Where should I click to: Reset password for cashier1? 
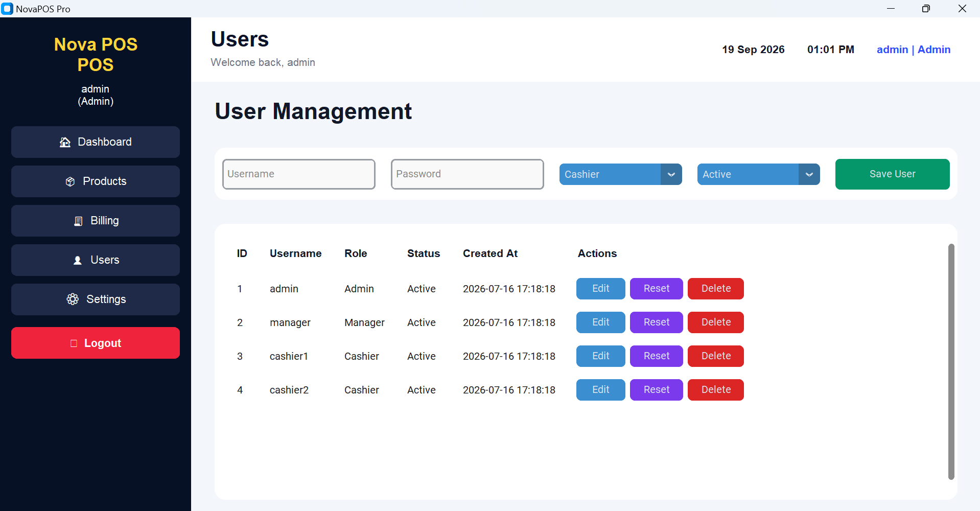click(657, 356)
